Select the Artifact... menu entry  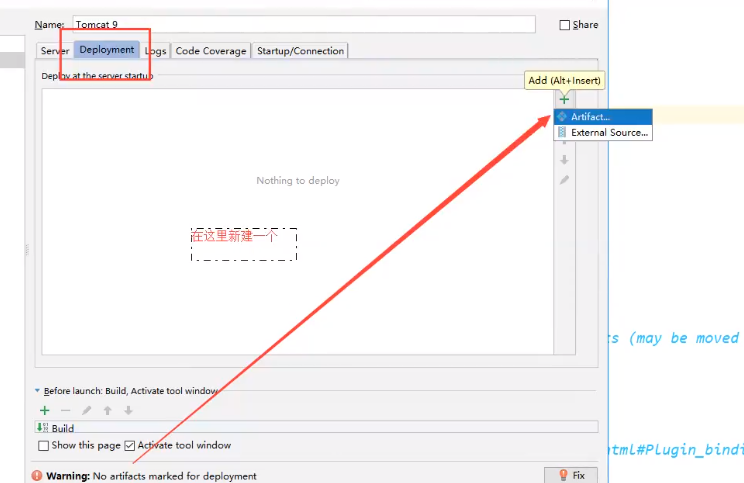603,117
